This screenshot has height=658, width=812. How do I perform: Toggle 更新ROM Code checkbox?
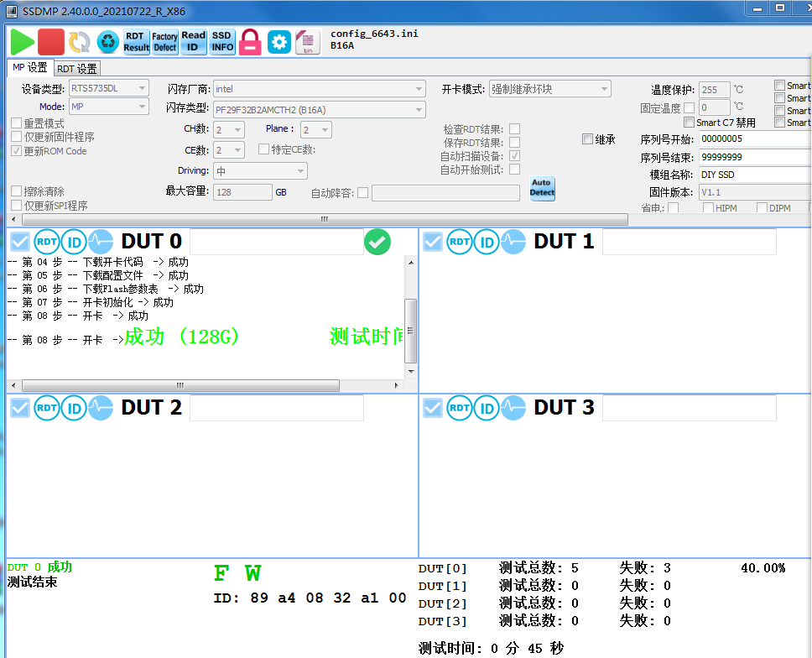(x=17, y=151)
